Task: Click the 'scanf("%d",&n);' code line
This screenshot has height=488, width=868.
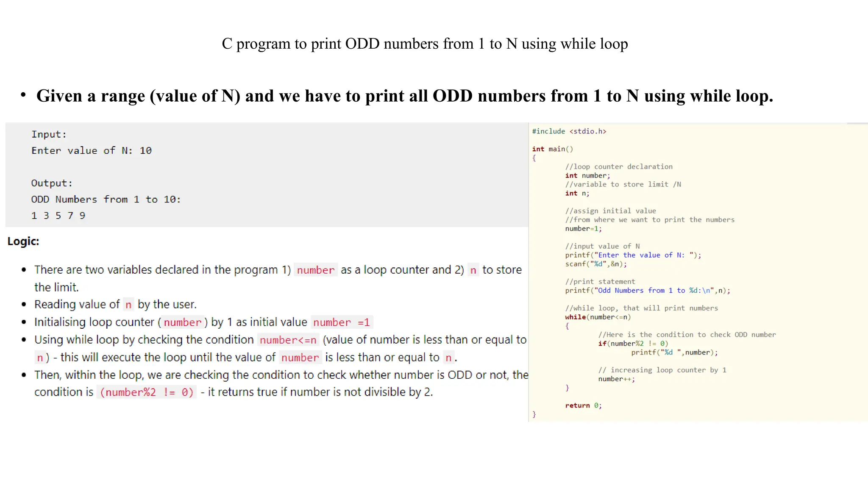Action: (596, 264)
